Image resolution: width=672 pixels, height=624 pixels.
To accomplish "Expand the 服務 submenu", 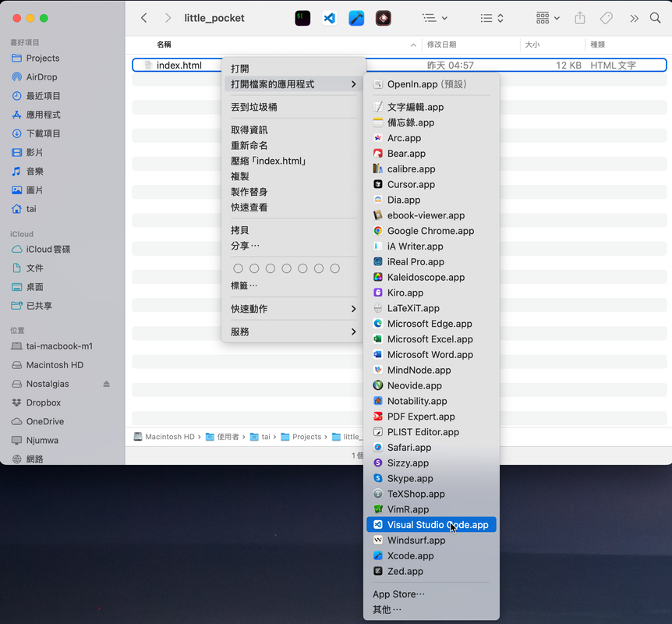I will pyautogui.click(x=294, y=331).
